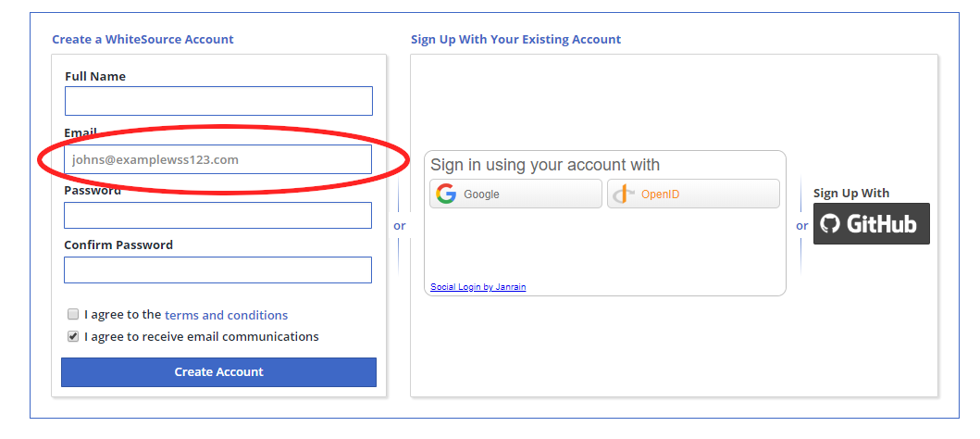Click the 'Create a WhiteSource Account' heading

[x=143, y=40]
